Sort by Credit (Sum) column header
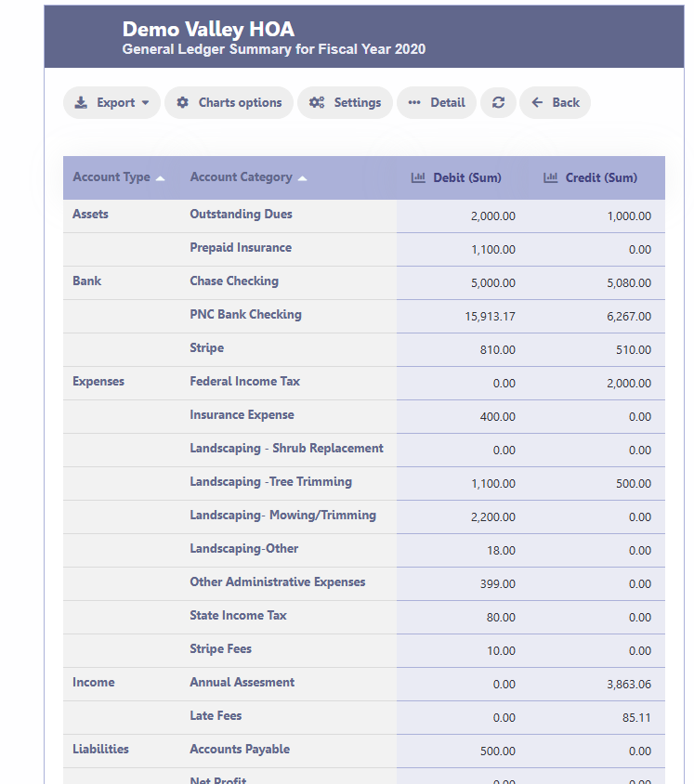This screenshot has width=694, height=784. coord(601,177)
